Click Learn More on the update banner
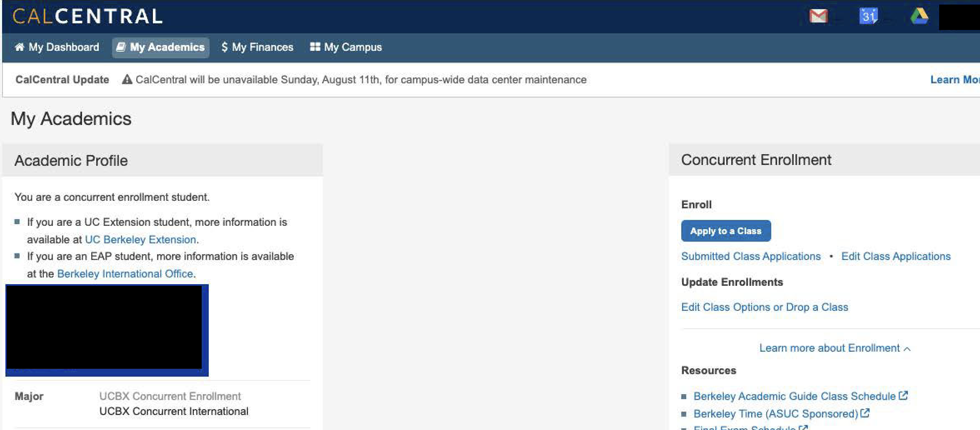This screenshot has width=980, height=430. point(954,80)
